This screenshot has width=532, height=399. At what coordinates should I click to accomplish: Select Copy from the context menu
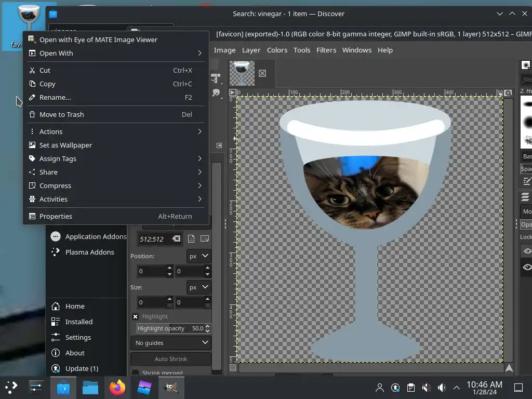pos(116,84)
